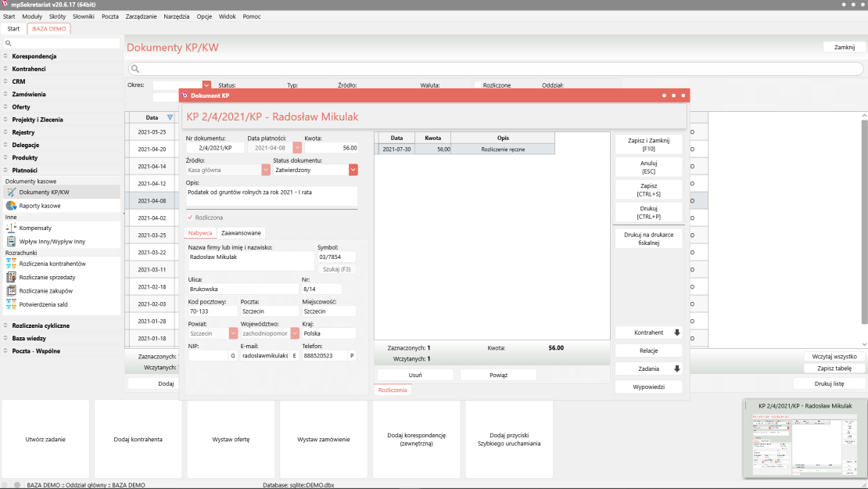Click the Rozliczanie zakupów icon
The image size is (868, 489).
12,291
